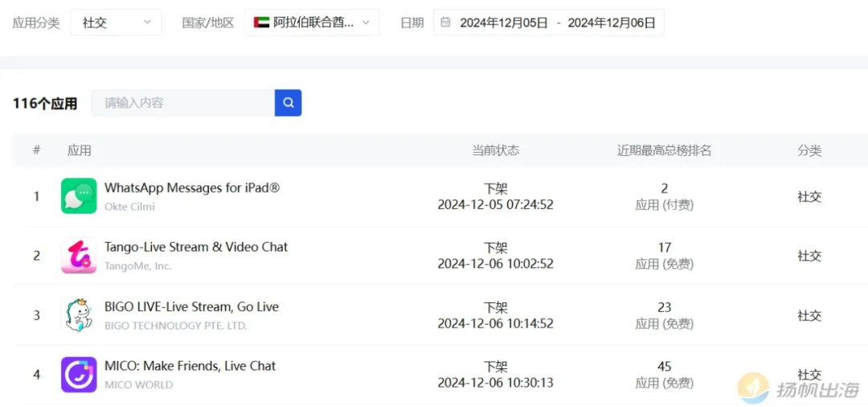
Task: Select the start date 2024年12月05日
Action: (x=504, y=23)
